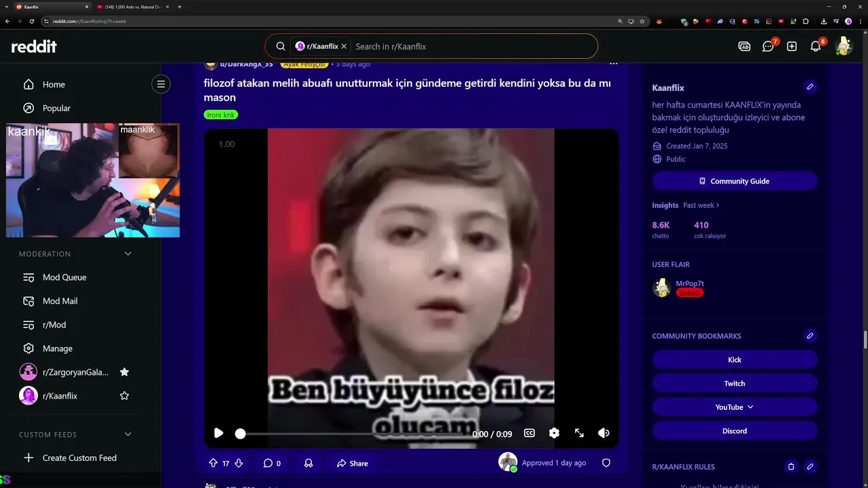Favorite r/Kaanflix with outline star

124,396
